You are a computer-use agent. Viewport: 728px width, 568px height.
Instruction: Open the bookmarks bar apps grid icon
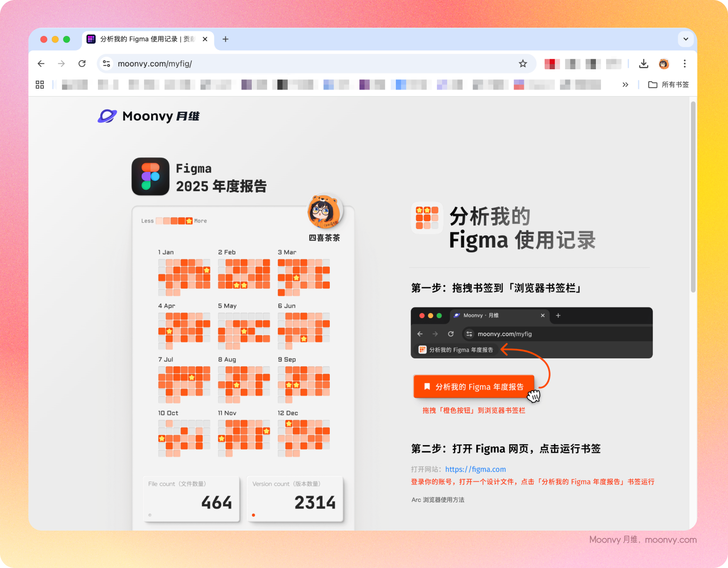tap(40, 85)
